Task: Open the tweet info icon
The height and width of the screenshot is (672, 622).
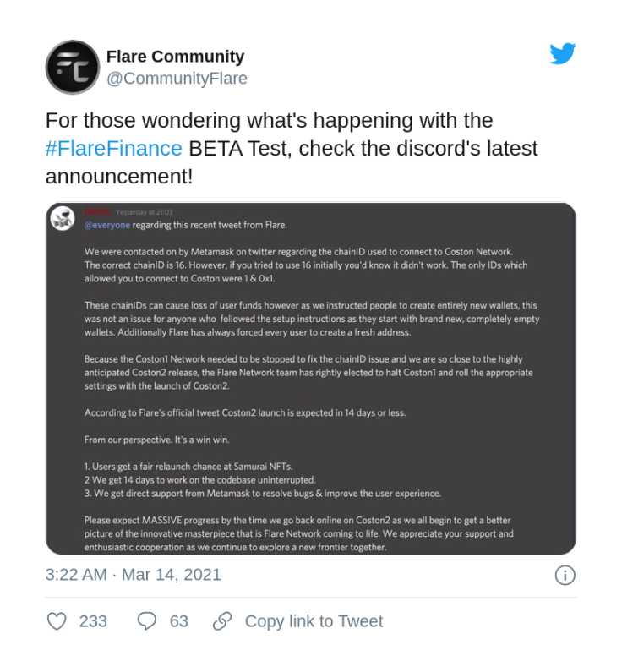Action: click(565, 575)
